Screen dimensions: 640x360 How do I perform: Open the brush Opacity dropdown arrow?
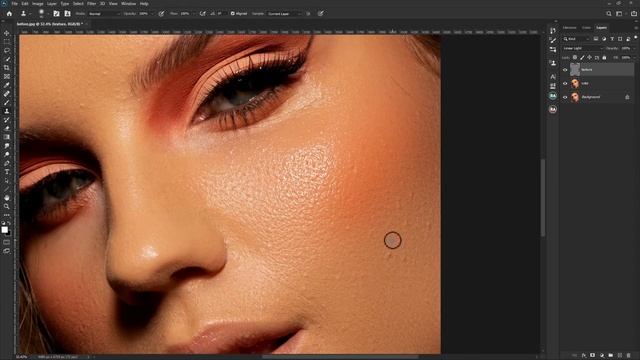coord(152,13)
